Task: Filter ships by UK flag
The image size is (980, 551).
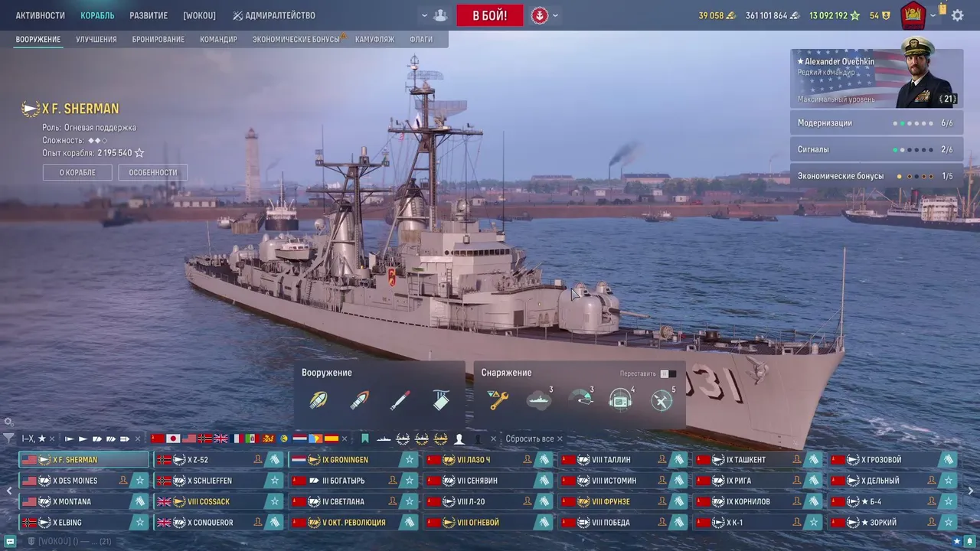Action: pos(220,439)
